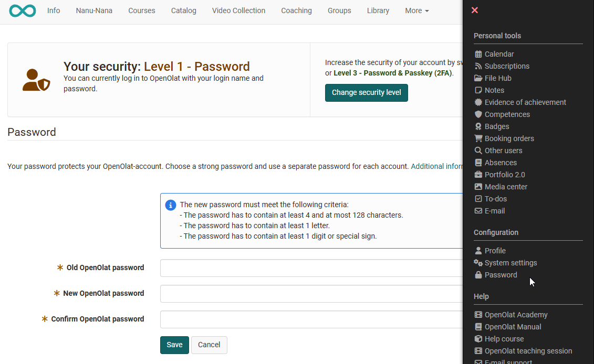Go to the Courses section
594x364 pixels.
coord(141,10)
